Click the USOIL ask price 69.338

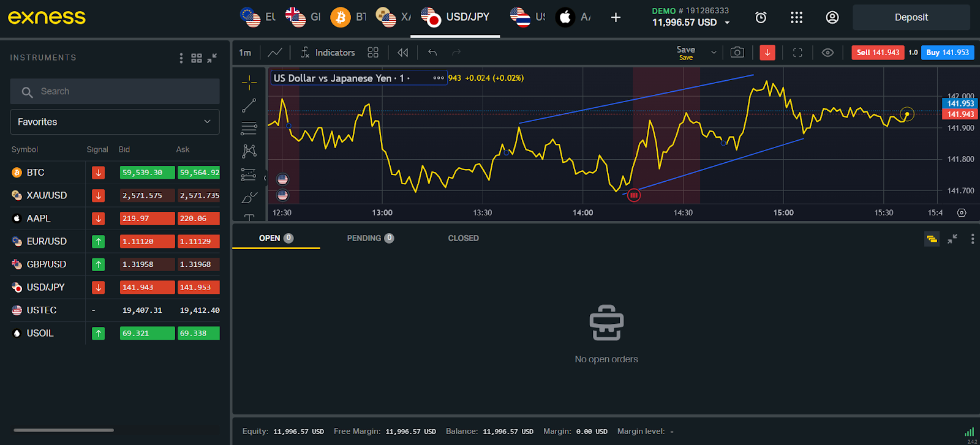[x=198, y=333]
